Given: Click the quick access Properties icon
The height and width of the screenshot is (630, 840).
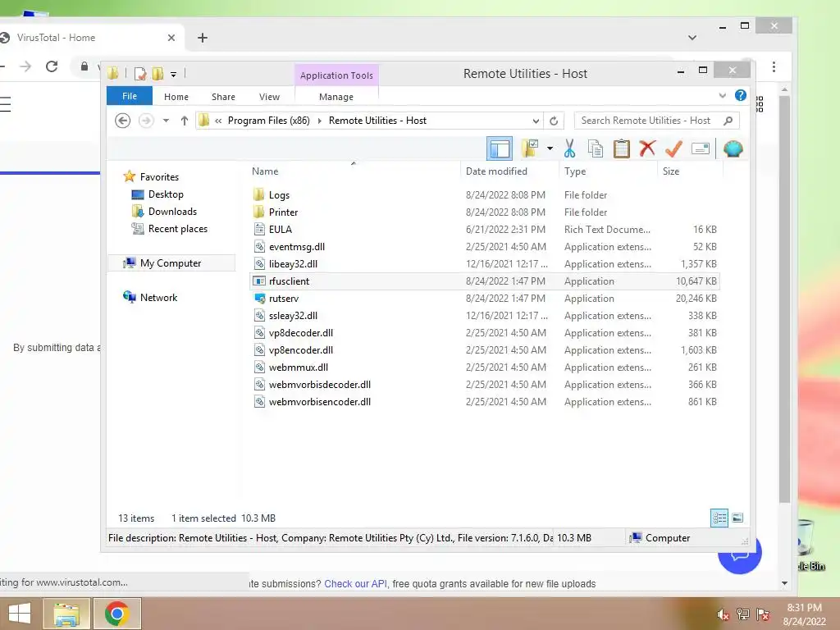Looking at the screenshot, I should pyautogui.click(x=140, y=73).
